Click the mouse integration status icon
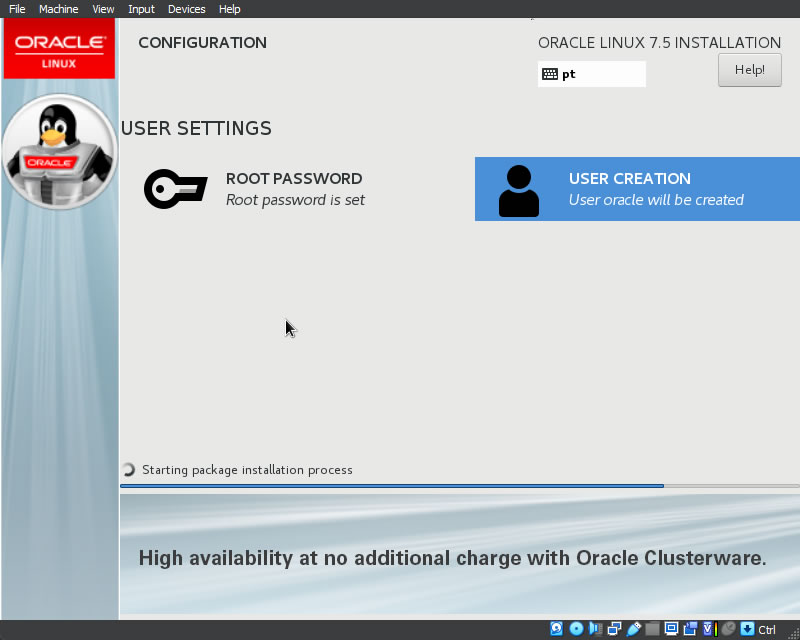Image resolution: width=800 pixels, height=640 pixels. click(x=729, y=629)
